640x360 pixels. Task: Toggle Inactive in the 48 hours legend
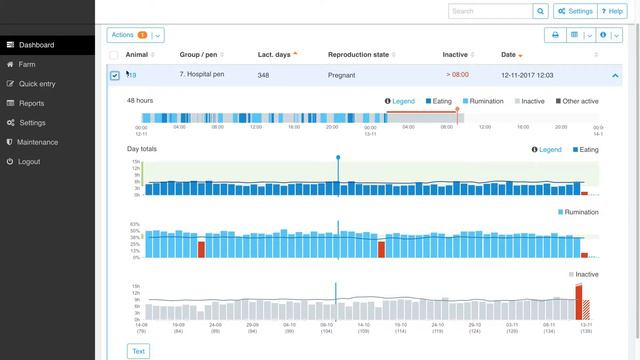pyautogui.click(x=529, y=101)
